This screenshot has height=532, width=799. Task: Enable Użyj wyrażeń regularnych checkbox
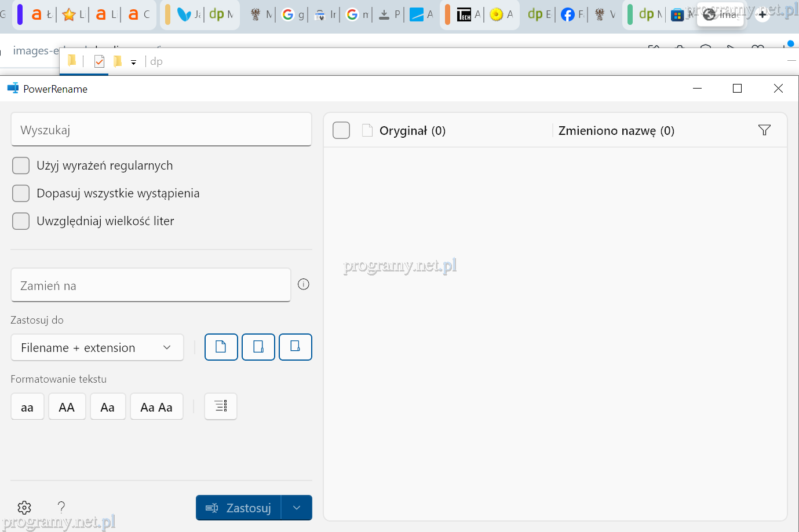click(x=21, y=166)
